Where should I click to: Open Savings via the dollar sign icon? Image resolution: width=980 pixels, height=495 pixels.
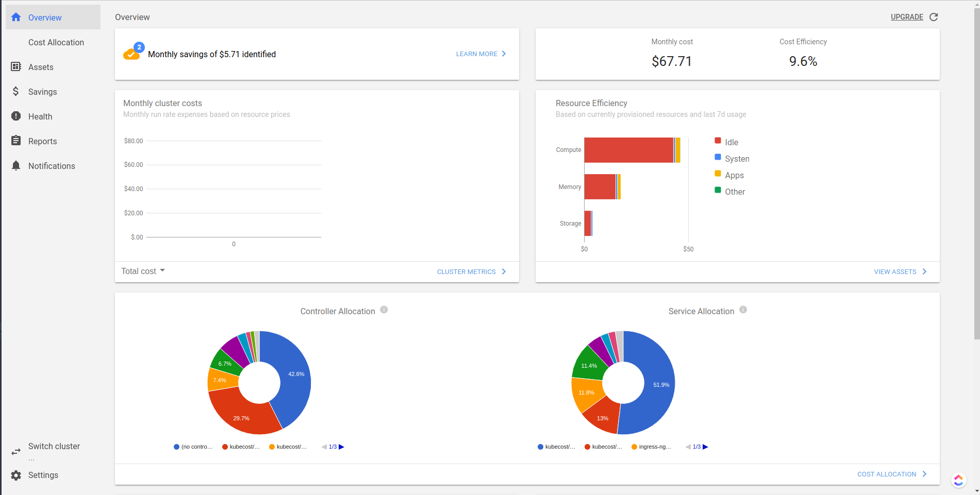tap(15, 91)
